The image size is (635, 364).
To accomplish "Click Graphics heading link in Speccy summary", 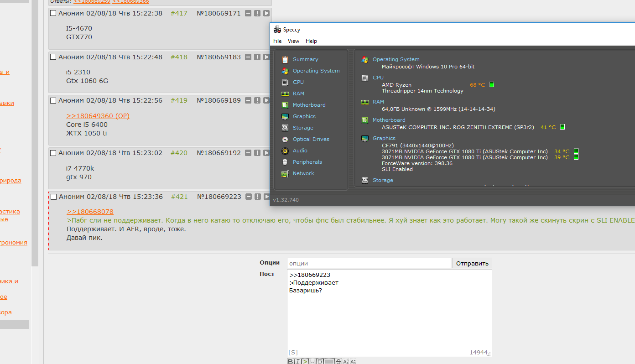I will [x=384, y=138].
